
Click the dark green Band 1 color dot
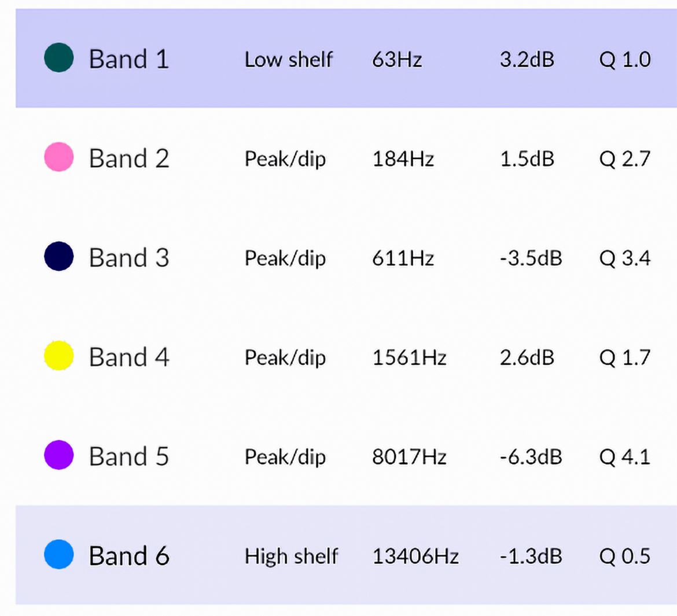[x=59, y=58]
